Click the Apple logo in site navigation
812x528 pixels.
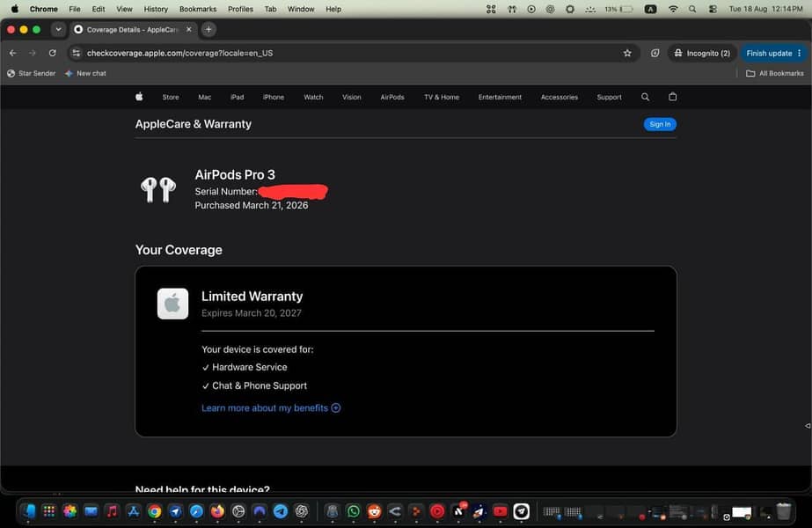pos(139,97)
